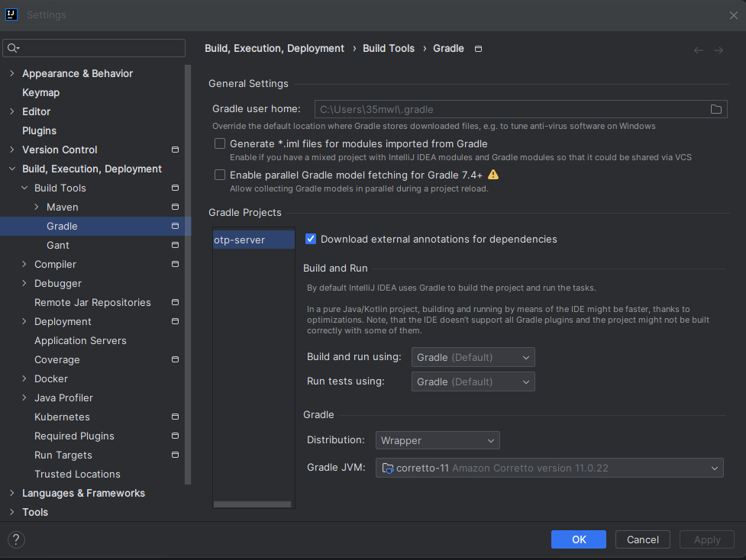
Task: Expand the Editor section
Action: tap(12, 111)
